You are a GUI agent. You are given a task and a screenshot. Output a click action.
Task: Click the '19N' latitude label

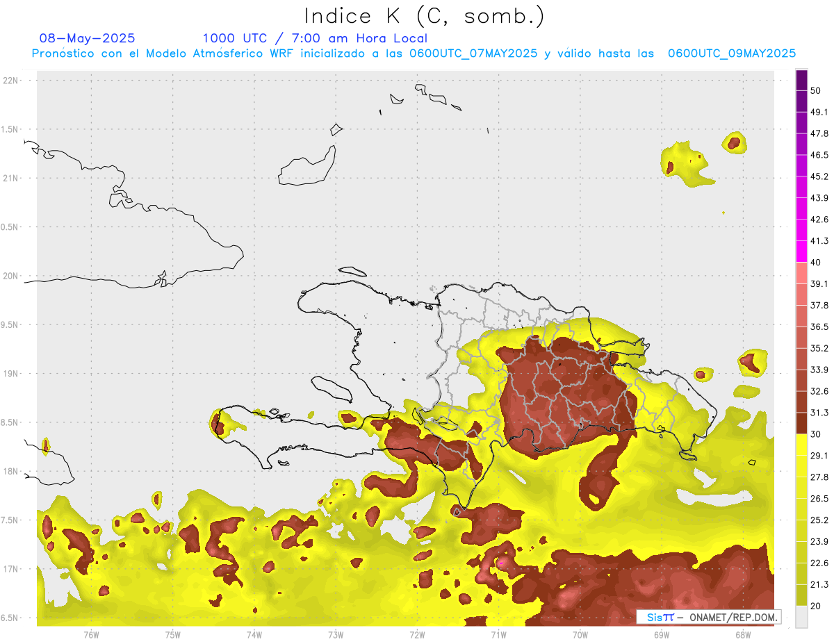coord(11,374)
